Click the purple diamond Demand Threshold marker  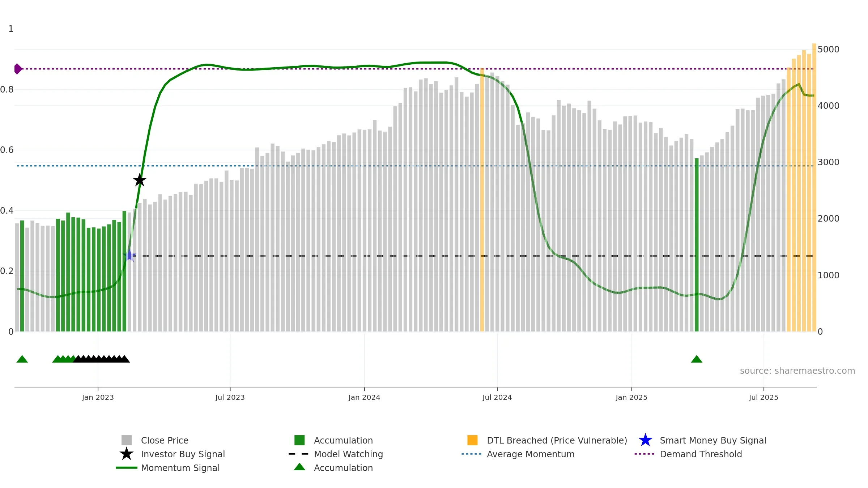click(x=17, y=69)
